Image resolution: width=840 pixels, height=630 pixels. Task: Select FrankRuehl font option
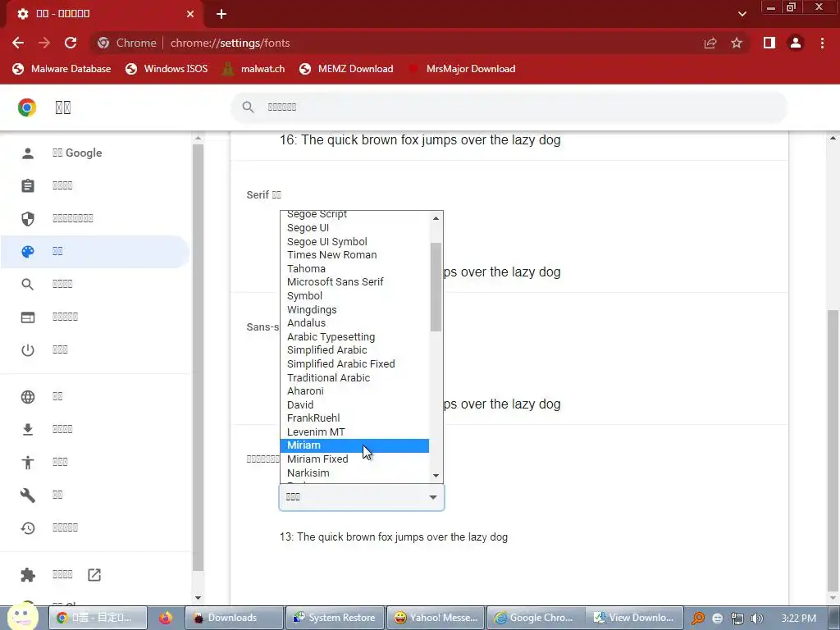click(354, 418)
